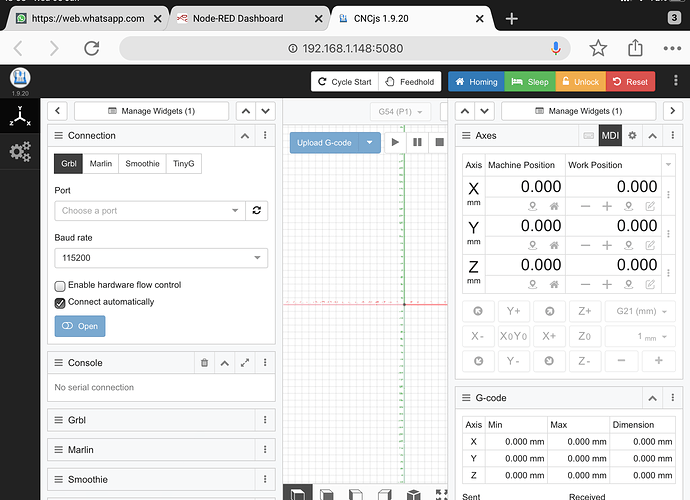690x500 pixels.
Task: Edit X axis work position
Action: pyautogui.click(x=650, y=206)
